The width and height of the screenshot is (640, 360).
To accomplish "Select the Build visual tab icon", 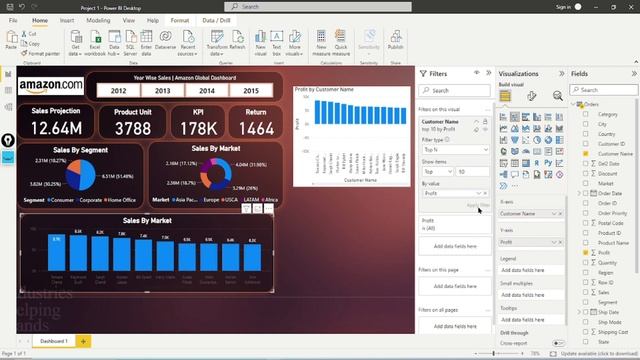I will [x=505, y=96].
